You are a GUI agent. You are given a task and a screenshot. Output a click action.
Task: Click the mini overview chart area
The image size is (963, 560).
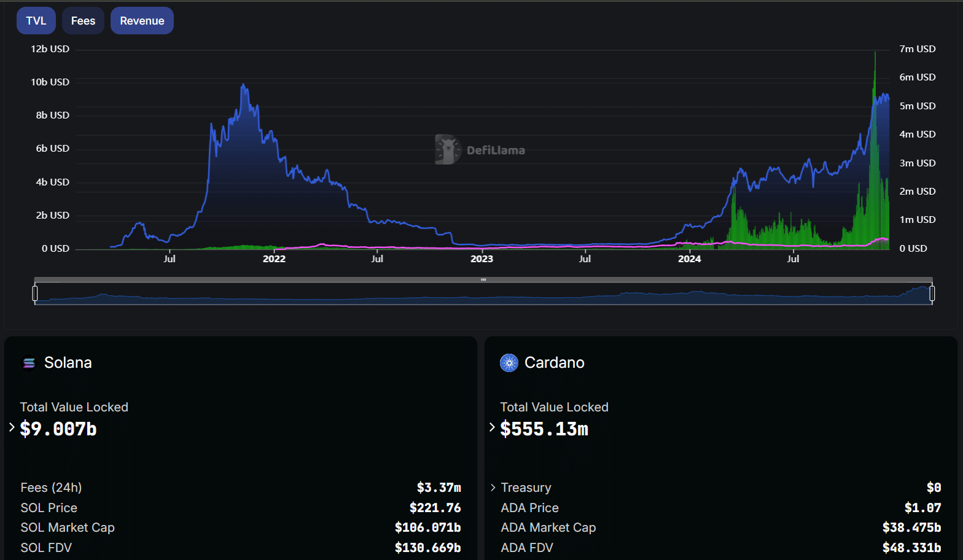pos(483,294)
